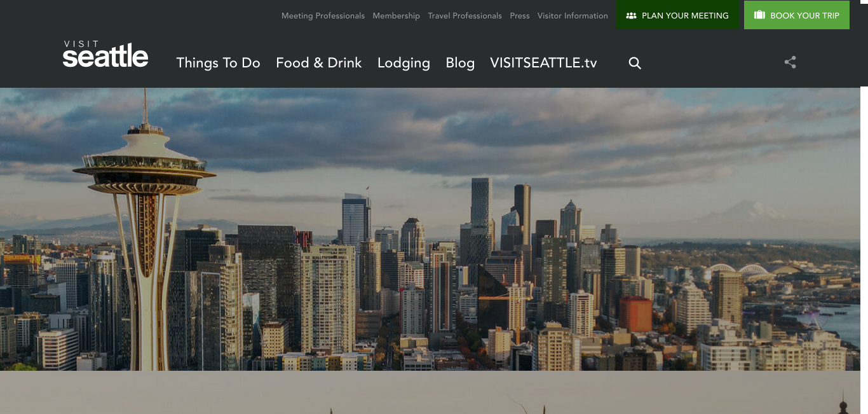Screen dimensions: 868x414
Task: Click the search magnifier icon
Action: point(635,63)
